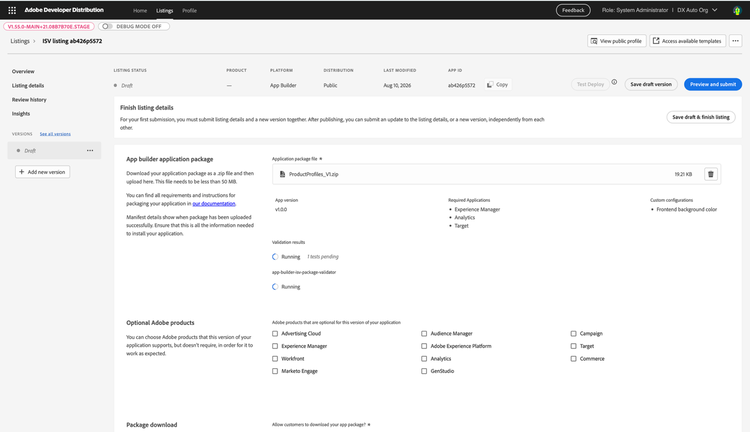Check the Workfront checkbox

(x=275, y=358)
